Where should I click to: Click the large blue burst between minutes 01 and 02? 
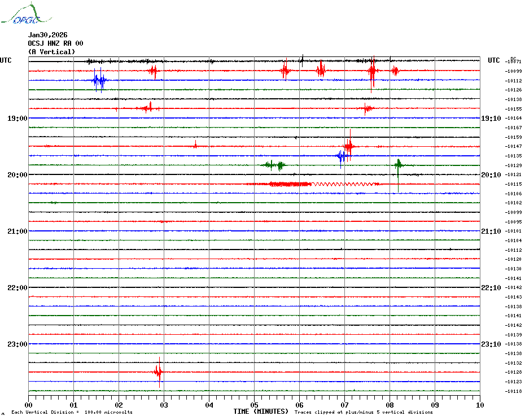click(99, 81)
